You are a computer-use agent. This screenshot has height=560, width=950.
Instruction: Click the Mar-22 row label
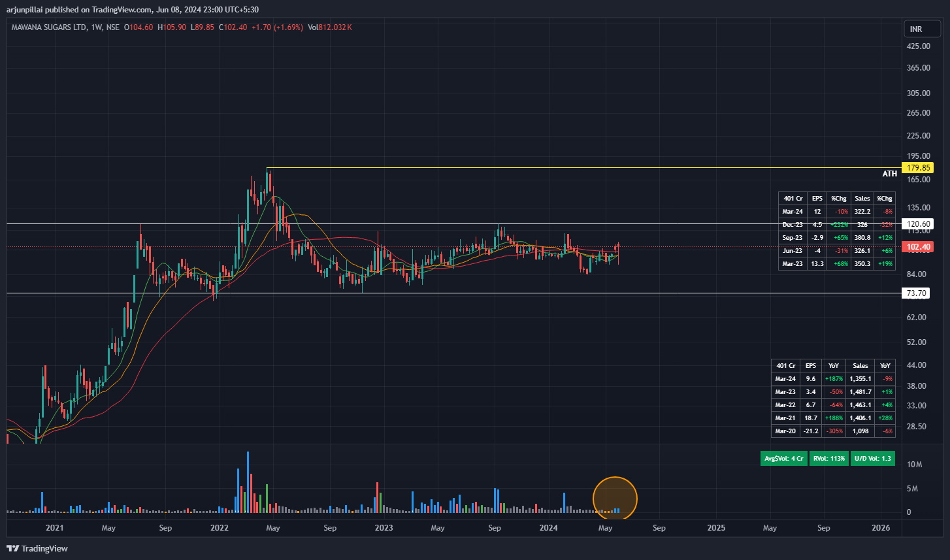tap(785, 405)
